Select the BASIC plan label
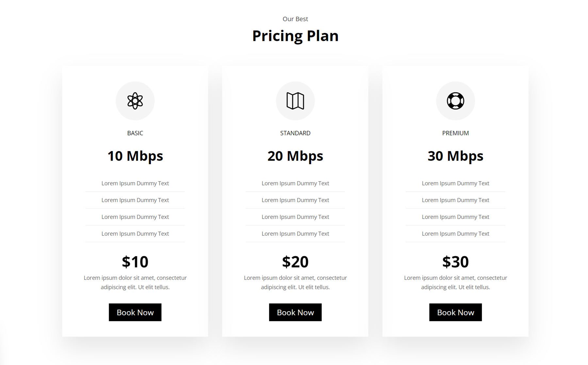Viewport: 588px width, 365px height. click(135, 133)
